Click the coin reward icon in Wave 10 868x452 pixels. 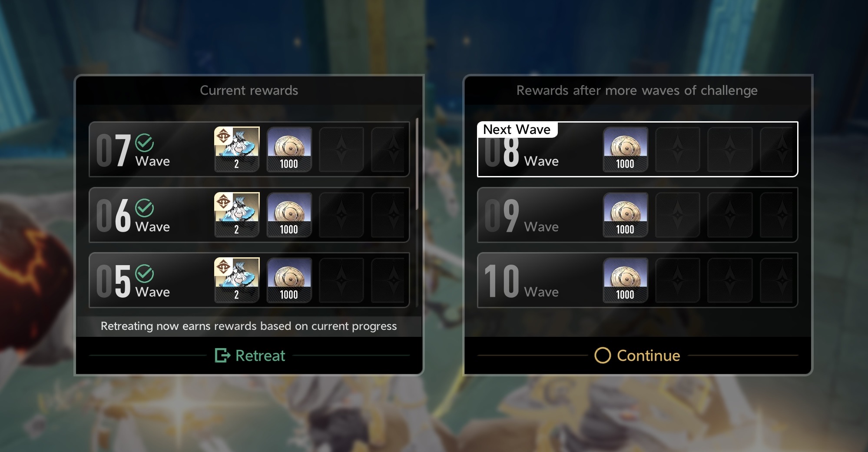coord(625,280)
